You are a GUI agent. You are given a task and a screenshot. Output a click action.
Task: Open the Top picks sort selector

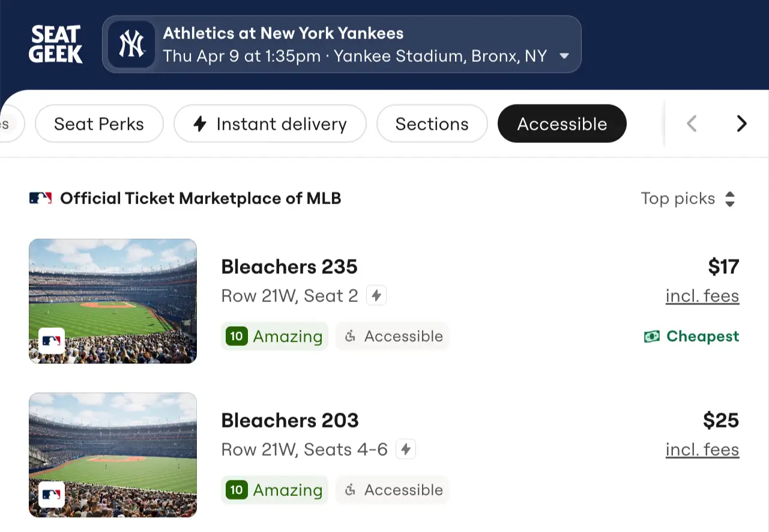(689, 198)
